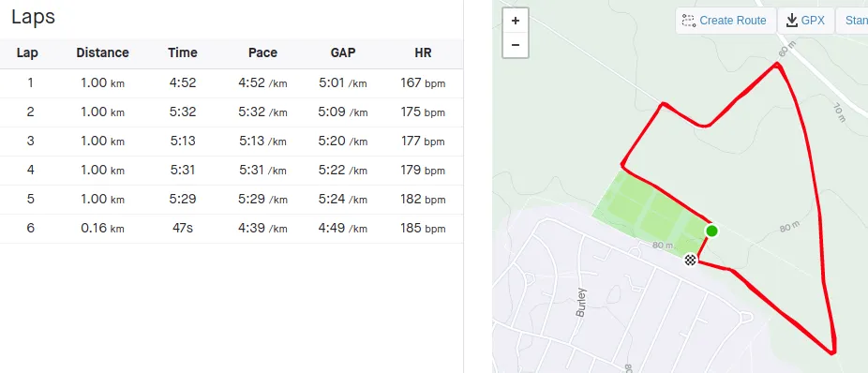
Task: Click the HR column header
Action: [423, 53]
